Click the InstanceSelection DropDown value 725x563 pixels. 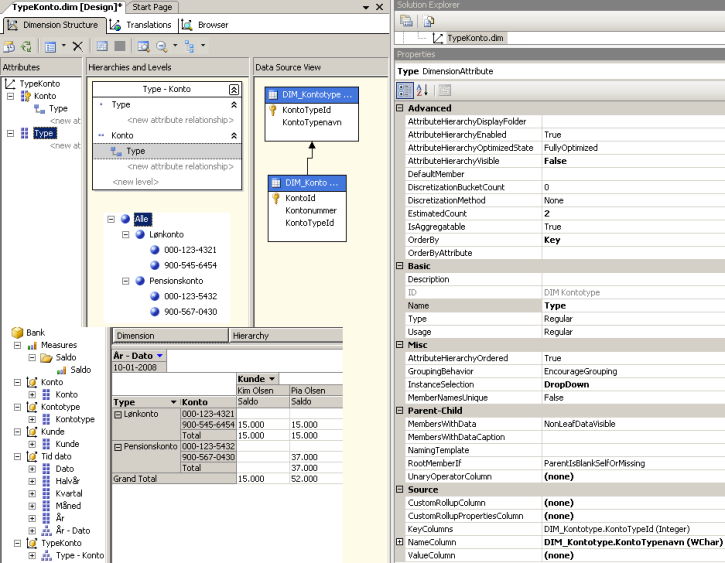tap(633, 384)
